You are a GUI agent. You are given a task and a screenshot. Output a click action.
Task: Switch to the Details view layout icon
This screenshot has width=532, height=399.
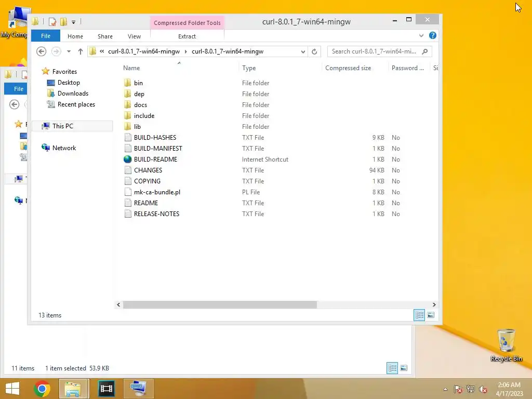coord(419,315)
